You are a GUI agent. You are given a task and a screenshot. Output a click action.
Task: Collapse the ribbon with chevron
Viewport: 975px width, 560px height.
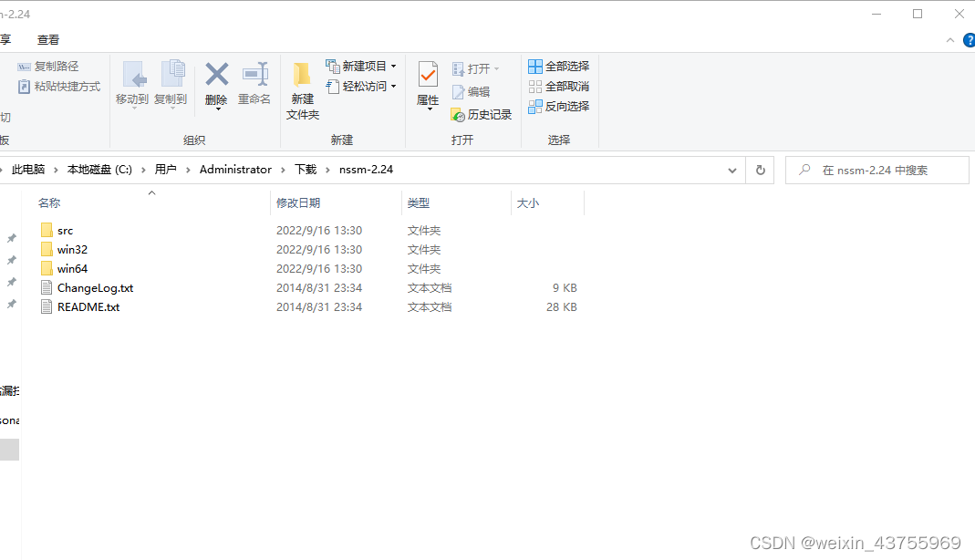pyautogui.click(x=950, y=40)
